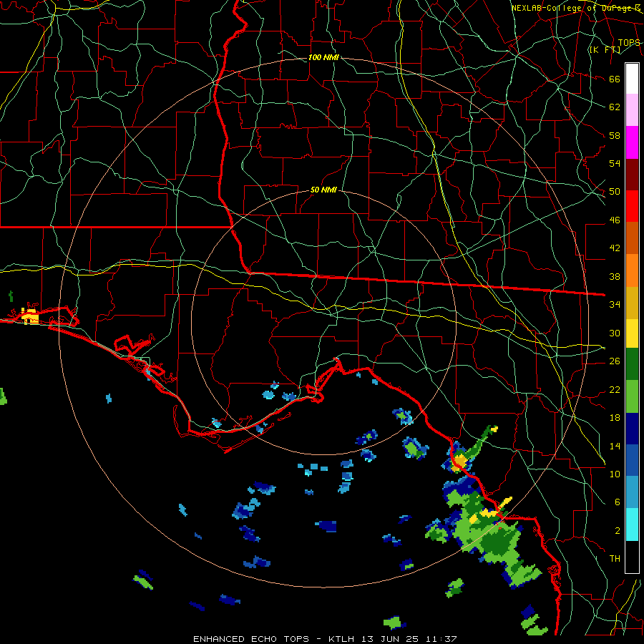
Task: Click the legend value 66
Action: click(x=615, y=79)
